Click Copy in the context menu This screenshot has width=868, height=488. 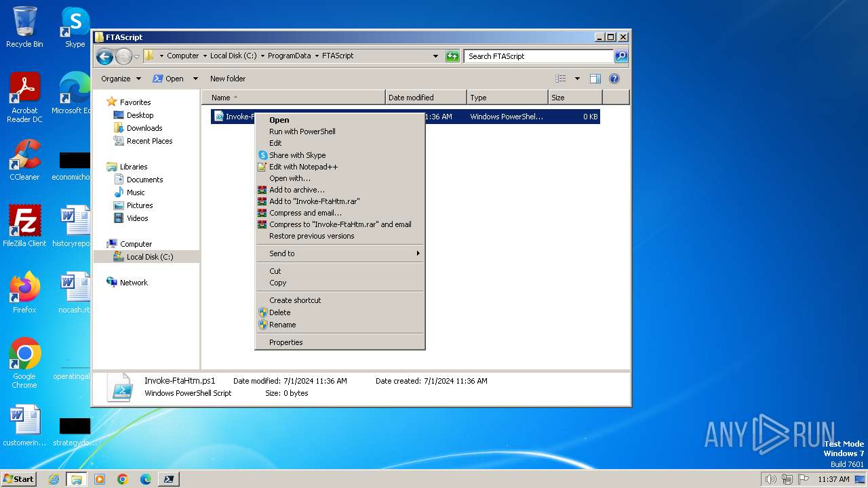pyautogui.click(x=340, y=283)
